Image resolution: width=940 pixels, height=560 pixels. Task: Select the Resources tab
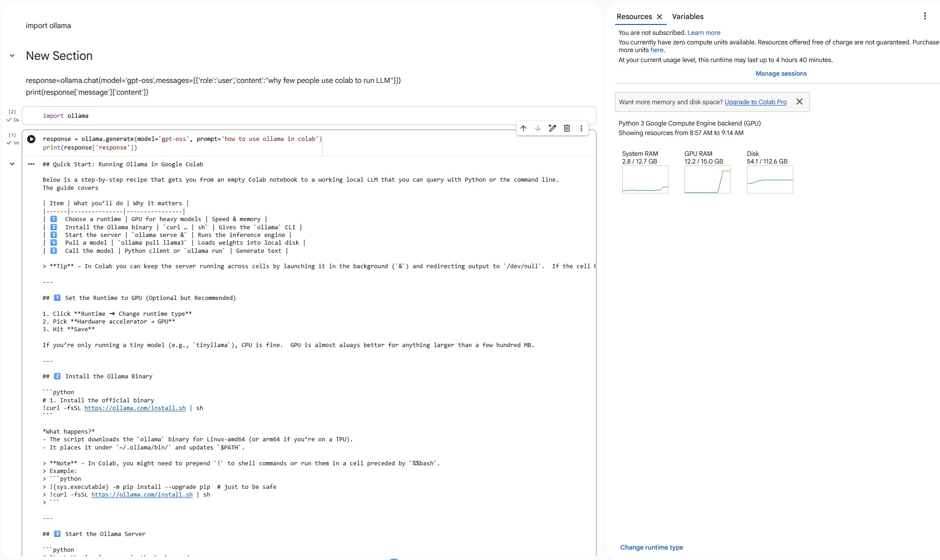(x=634, y=17)
